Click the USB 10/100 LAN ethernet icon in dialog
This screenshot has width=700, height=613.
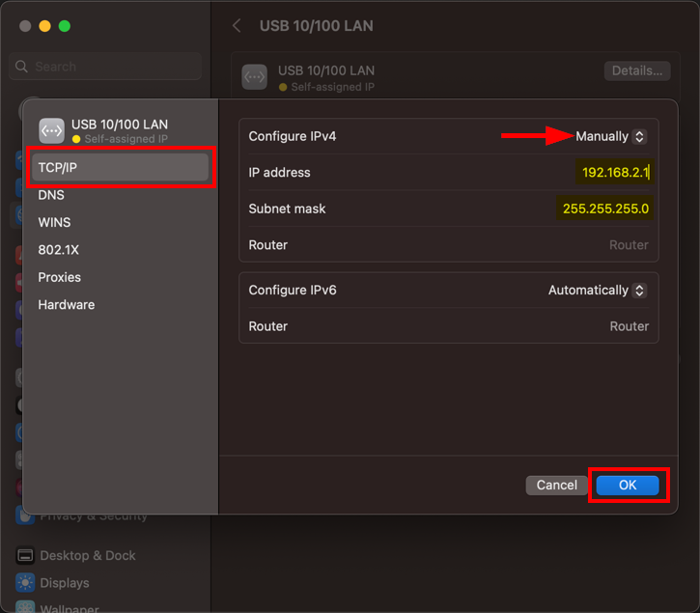51,131
